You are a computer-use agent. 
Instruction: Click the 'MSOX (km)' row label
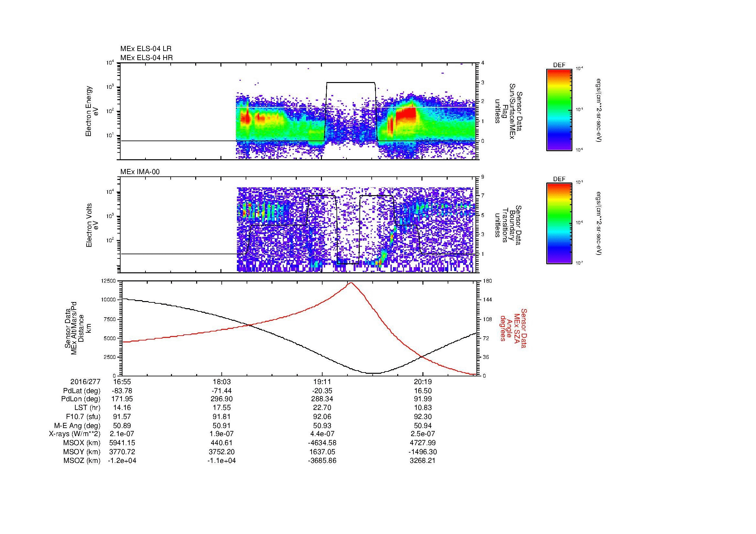[82, 443]
